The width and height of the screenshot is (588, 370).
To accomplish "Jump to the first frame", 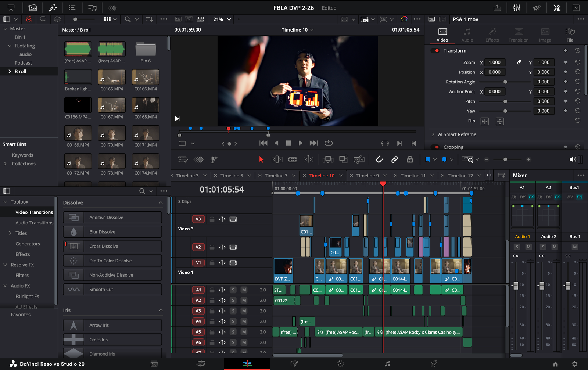I will pos(263,143).
